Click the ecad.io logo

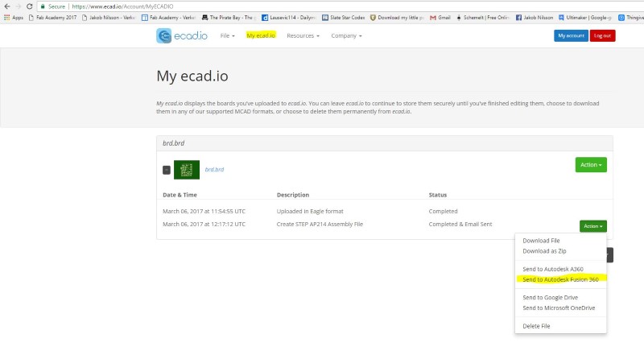tap(182, 35)
